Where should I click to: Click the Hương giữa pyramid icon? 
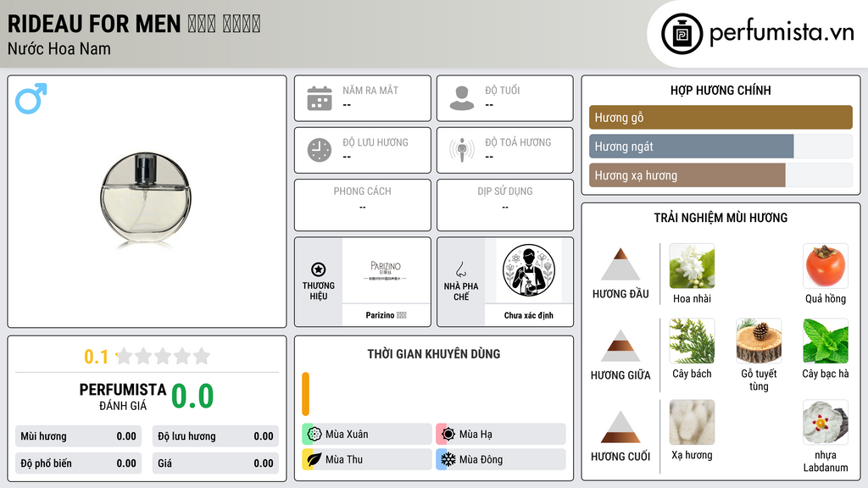point(620,346)
